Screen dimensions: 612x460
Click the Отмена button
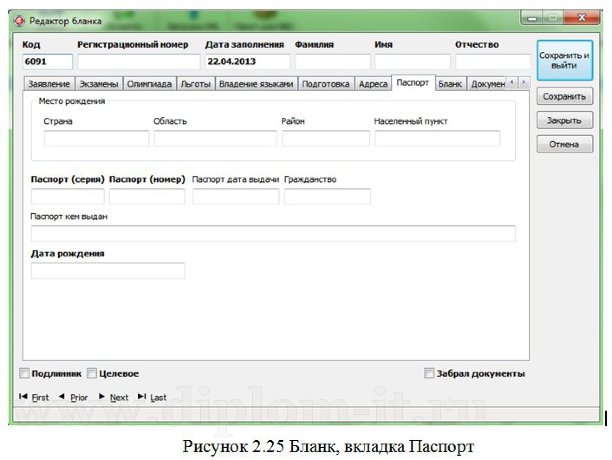(x=564, y=144)
